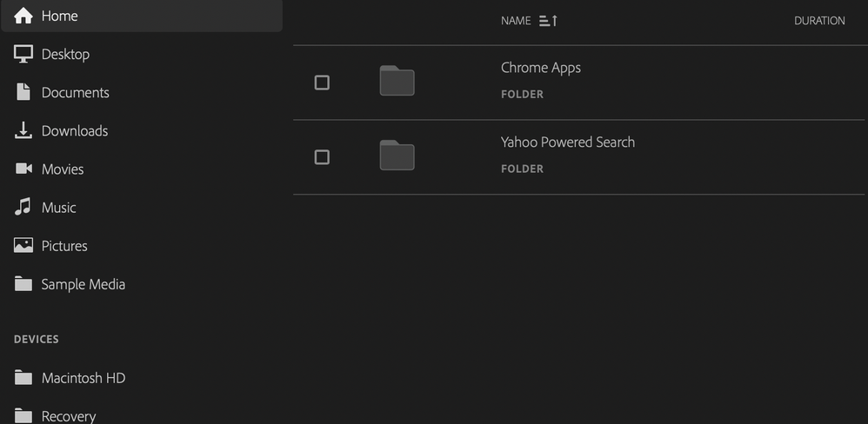
Task: Open the Chrome Apps folder thumbnail
Action: point(397,81)
